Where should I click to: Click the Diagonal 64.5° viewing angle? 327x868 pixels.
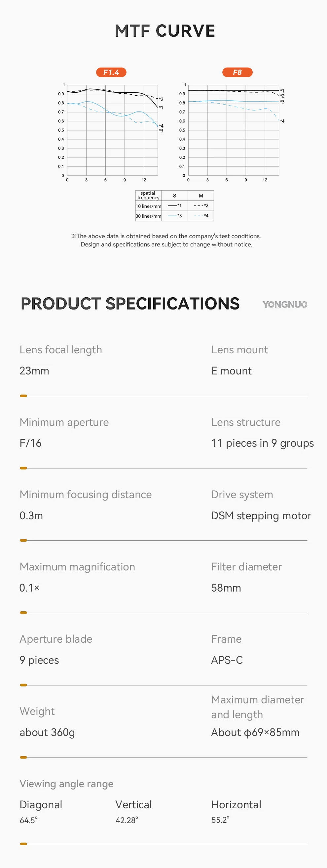click(x=41, y=812)
